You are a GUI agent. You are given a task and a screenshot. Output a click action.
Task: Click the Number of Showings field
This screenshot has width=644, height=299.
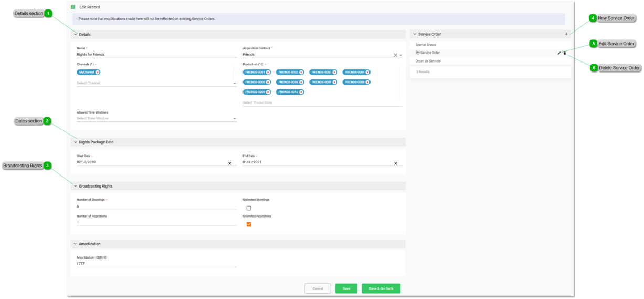(156, 207)
